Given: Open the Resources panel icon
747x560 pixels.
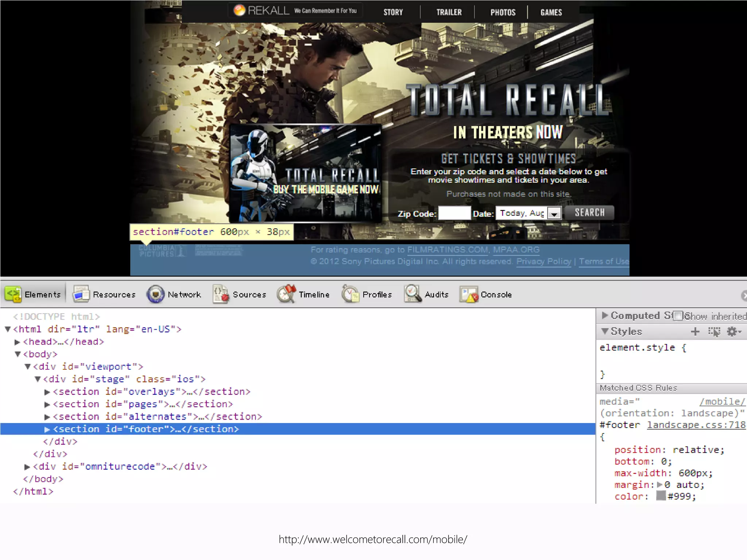Looking at the screenshot, I should (81, 294).
